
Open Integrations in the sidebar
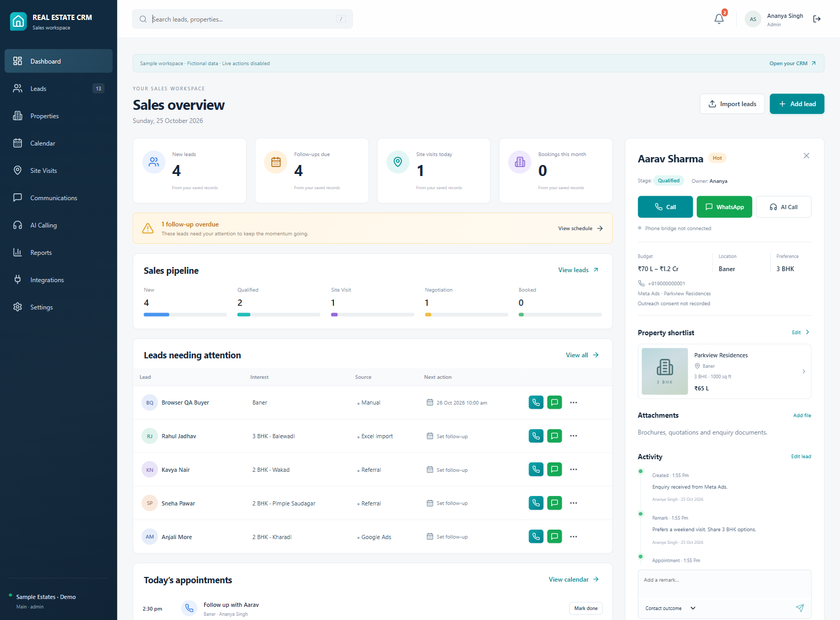[x=59, y=280]
